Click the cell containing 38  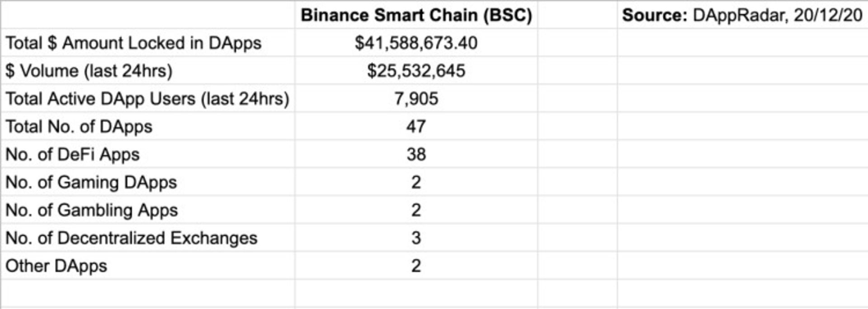tap(416, 155)
